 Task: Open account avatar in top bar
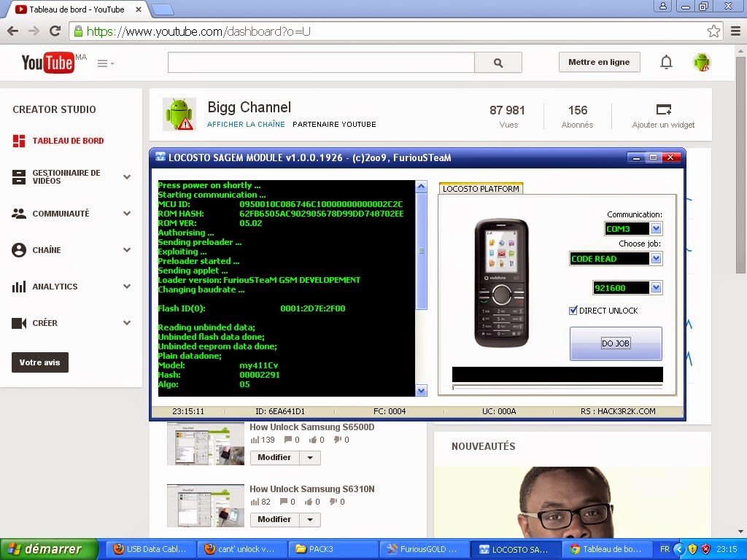pos(703,63)
